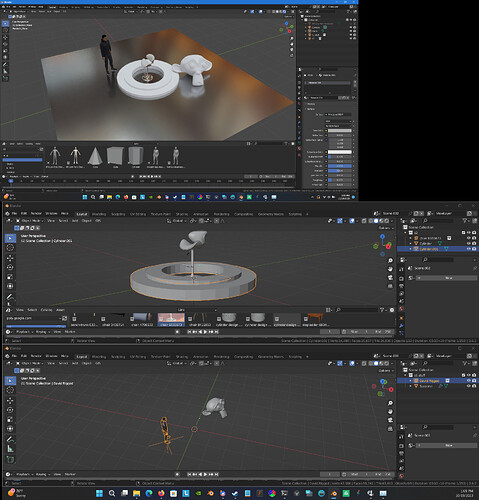Hide David Rigged in bottom window outliner

469,380
